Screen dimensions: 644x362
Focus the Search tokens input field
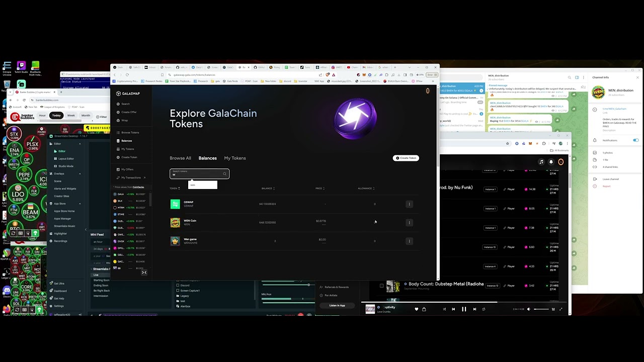pos(199,174)
